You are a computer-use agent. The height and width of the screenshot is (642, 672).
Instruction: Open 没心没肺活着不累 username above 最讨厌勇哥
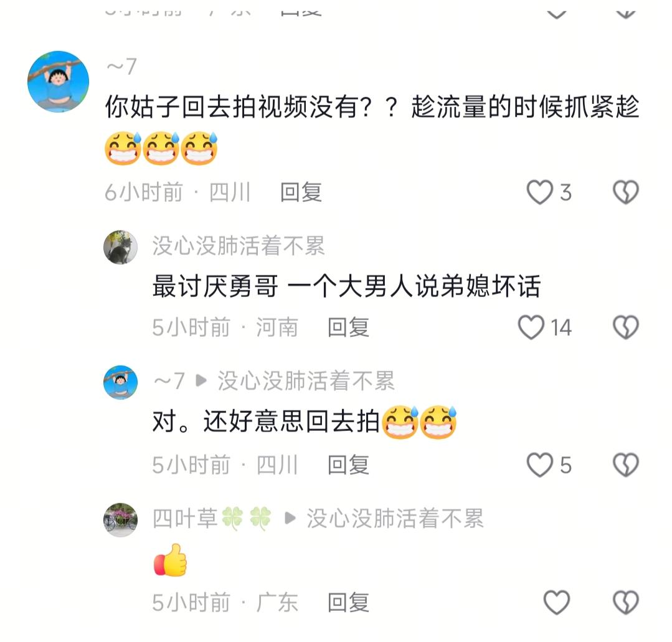239,246
